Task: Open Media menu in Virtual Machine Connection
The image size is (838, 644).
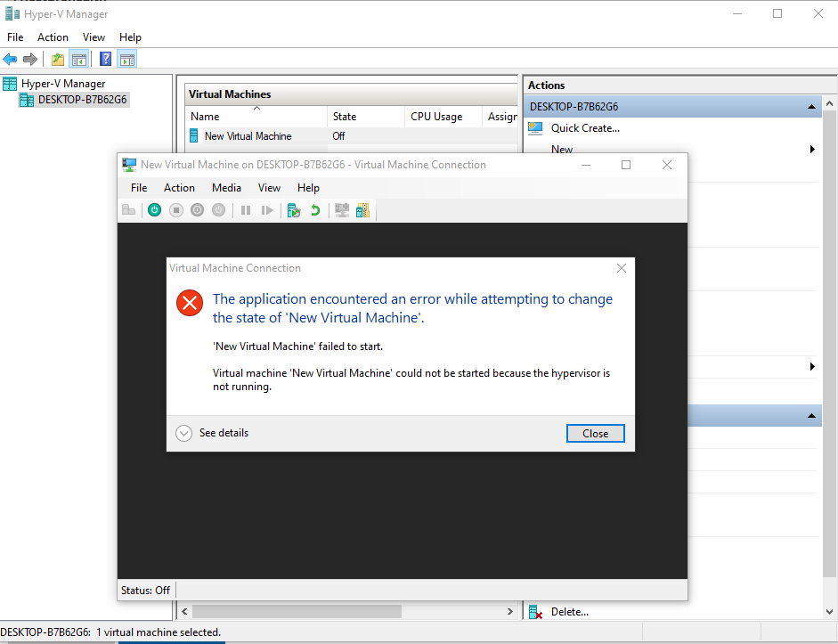Action: click(226, 188)
